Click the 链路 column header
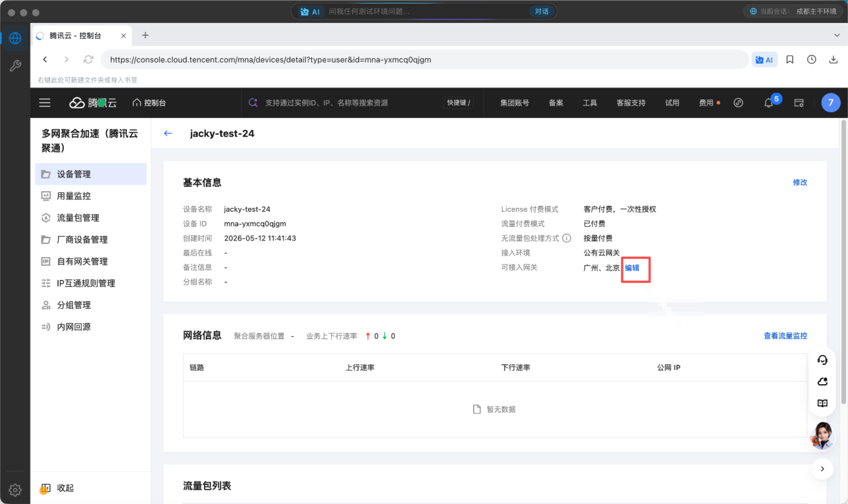 tap(197, 367)
